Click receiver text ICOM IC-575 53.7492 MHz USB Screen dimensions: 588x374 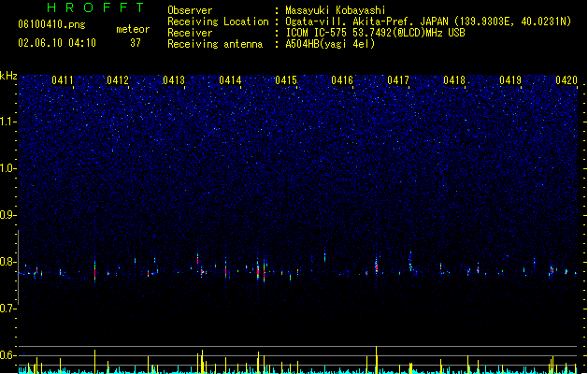tap(376, 33)
